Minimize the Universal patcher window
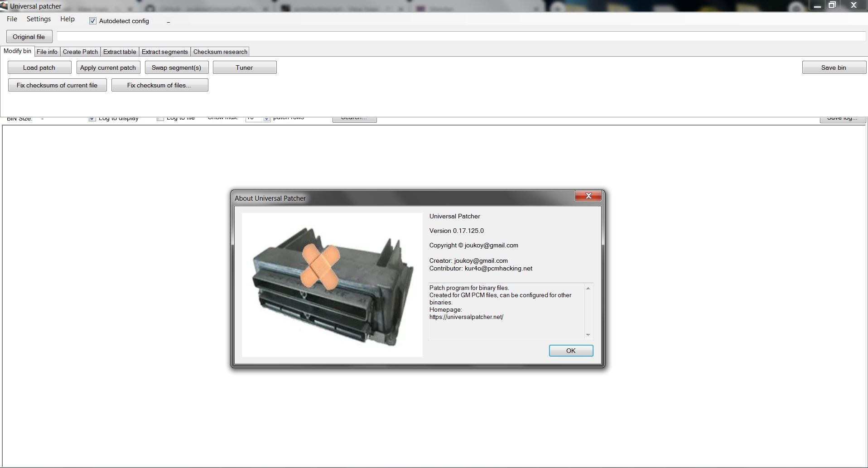Screen dimensions: 868x468 (817, 6)
